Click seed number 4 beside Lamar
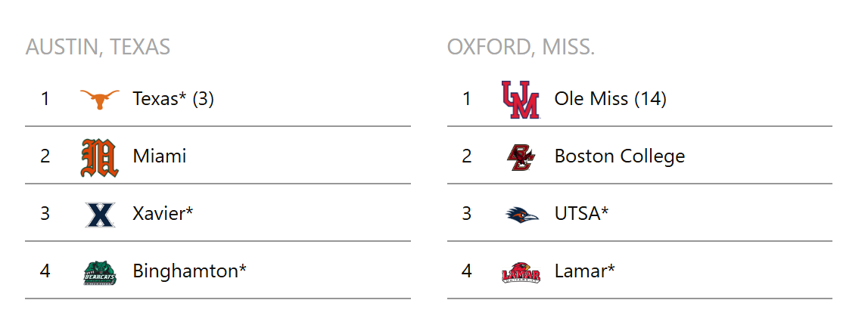The width and height of the screenshot is (868, 331). [x=467, y=271]
